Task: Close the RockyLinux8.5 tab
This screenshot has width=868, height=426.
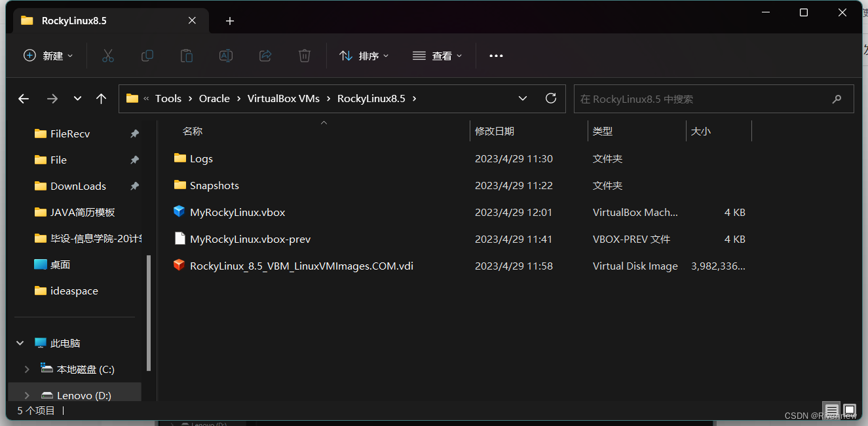Action: (192, 20)
